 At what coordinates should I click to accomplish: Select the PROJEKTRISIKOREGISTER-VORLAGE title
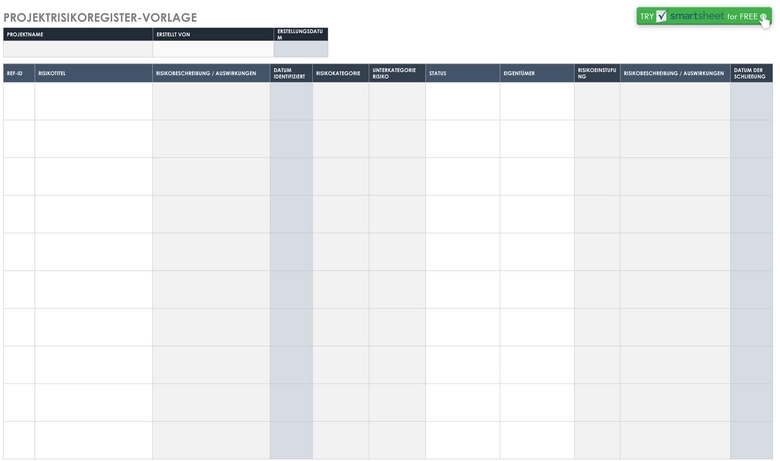click(100, 17)
